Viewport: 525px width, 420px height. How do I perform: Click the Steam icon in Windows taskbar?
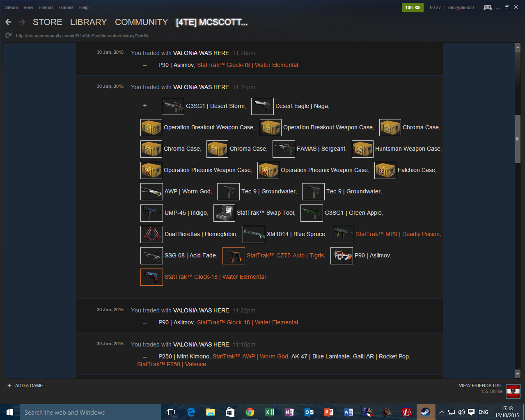[x=426, y=412]
